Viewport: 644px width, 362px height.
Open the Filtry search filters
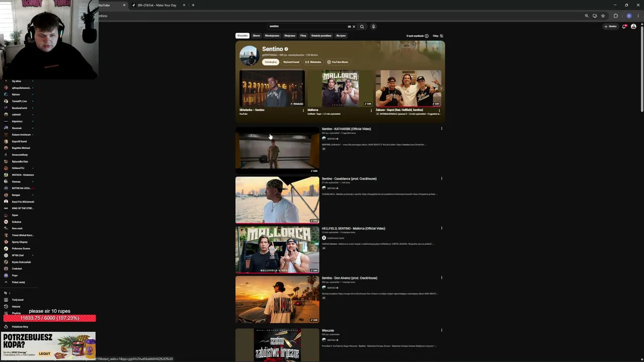click(438, 36)
